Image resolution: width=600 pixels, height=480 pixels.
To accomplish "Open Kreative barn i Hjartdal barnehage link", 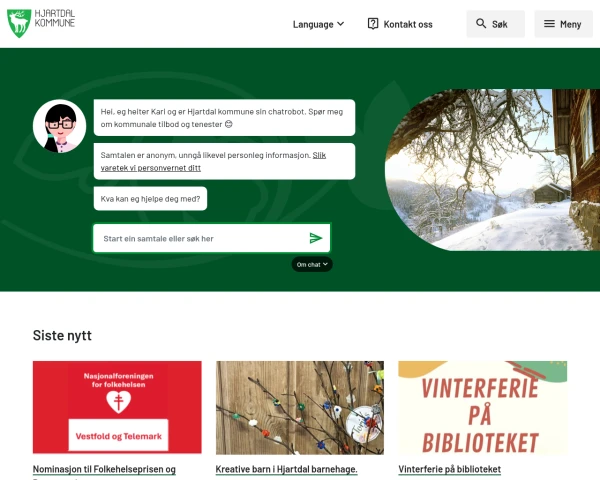I will 286,469.
